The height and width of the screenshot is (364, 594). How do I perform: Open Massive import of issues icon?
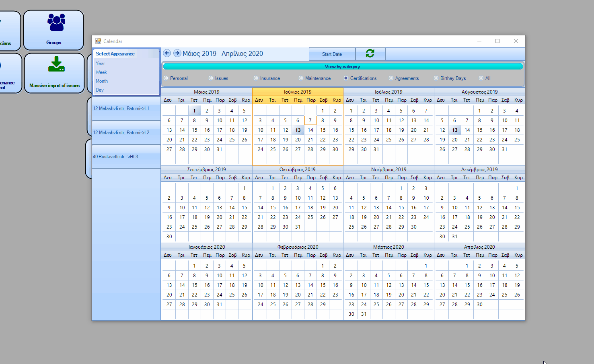[55, 73]
